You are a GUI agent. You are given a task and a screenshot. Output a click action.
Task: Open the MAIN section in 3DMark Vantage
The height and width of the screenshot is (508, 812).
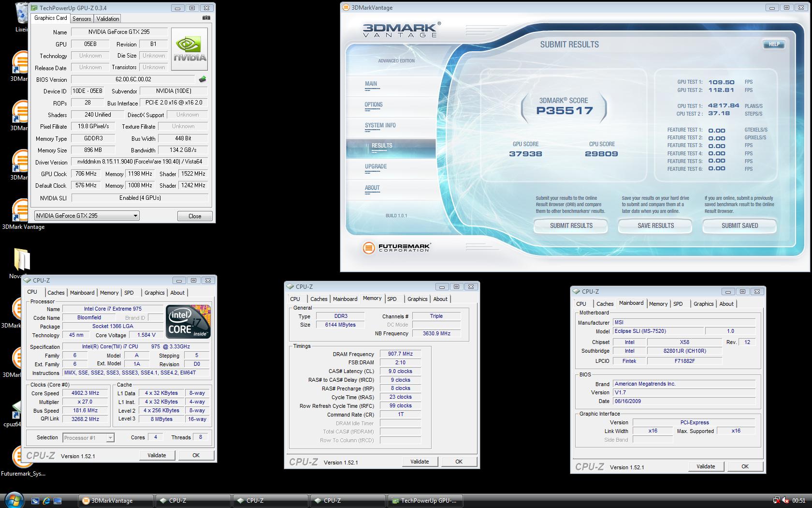tap(371, 84)
